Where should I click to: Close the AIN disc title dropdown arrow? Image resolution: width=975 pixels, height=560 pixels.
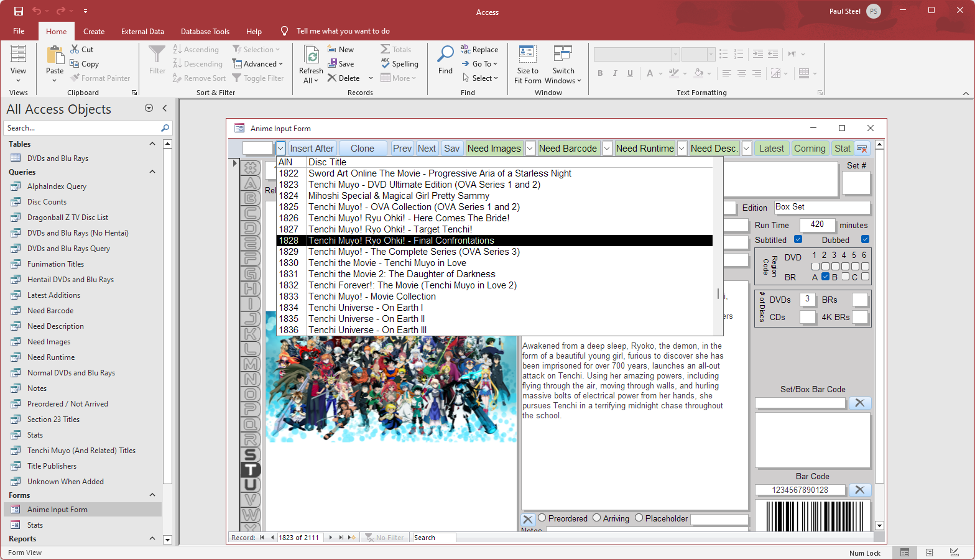coord(280,149)
